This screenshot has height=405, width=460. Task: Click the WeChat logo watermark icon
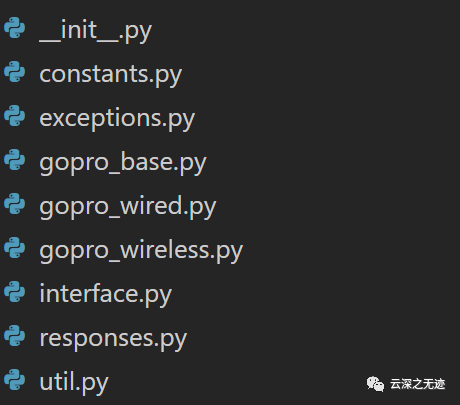(x=375, y=384)
